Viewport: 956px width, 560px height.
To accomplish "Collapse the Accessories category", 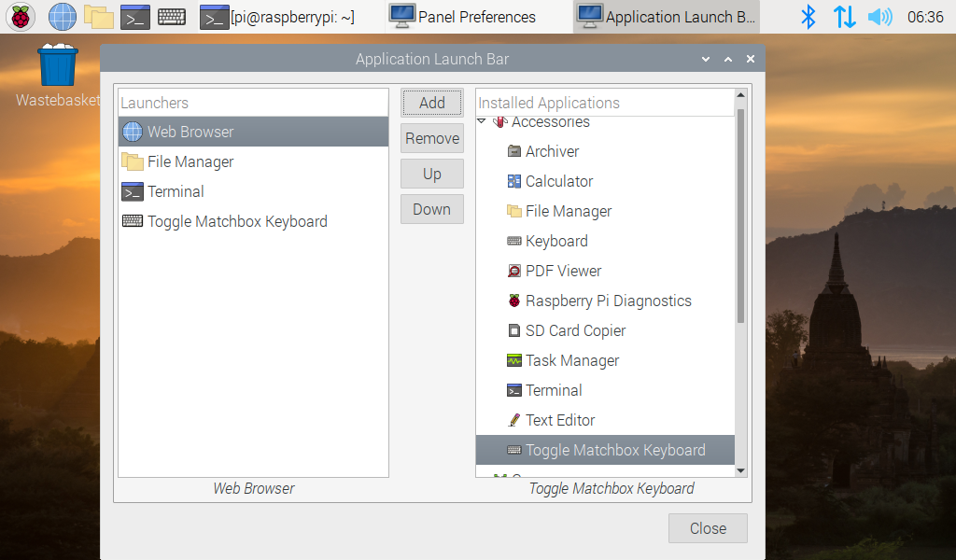I will 482,122.
